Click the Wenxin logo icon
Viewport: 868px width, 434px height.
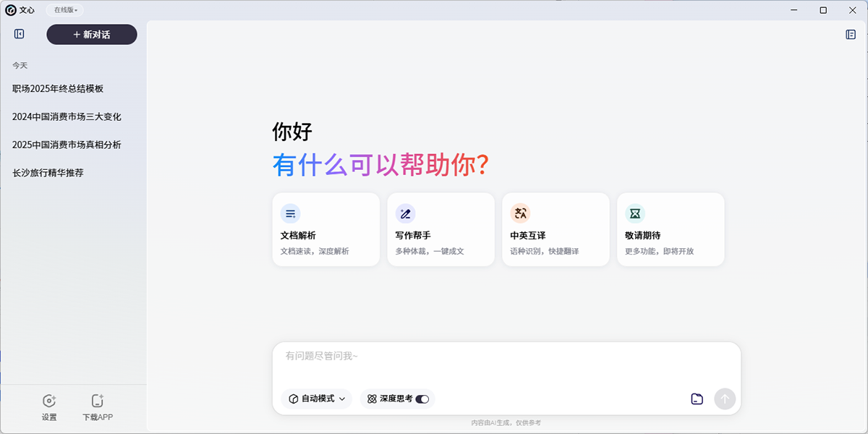pyautogui.click(x=11, y=10)
